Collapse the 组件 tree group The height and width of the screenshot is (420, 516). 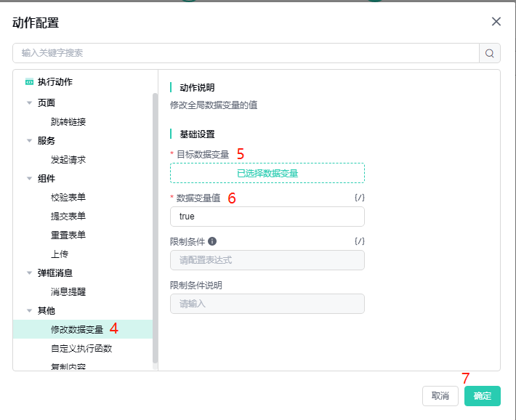click(x=29, y=179)
